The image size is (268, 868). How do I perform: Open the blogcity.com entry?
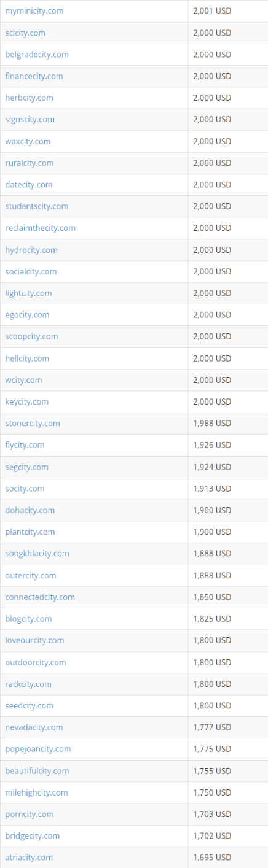click(29, 619)
